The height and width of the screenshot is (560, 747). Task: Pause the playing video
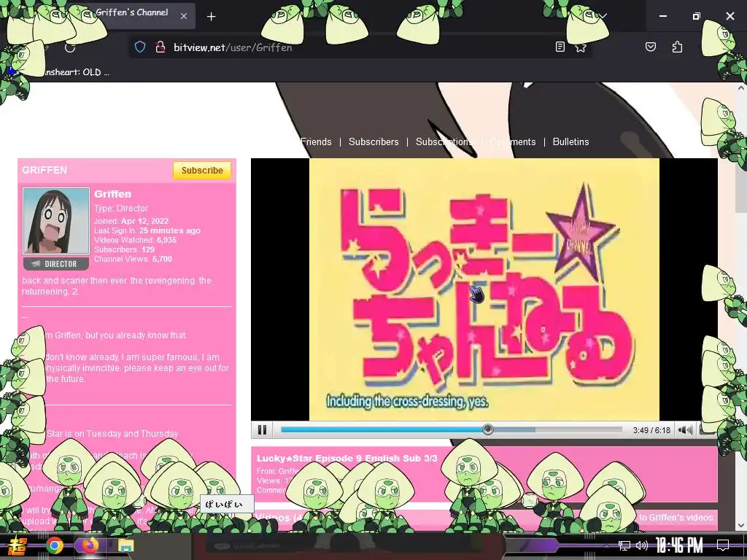(262, 430)
